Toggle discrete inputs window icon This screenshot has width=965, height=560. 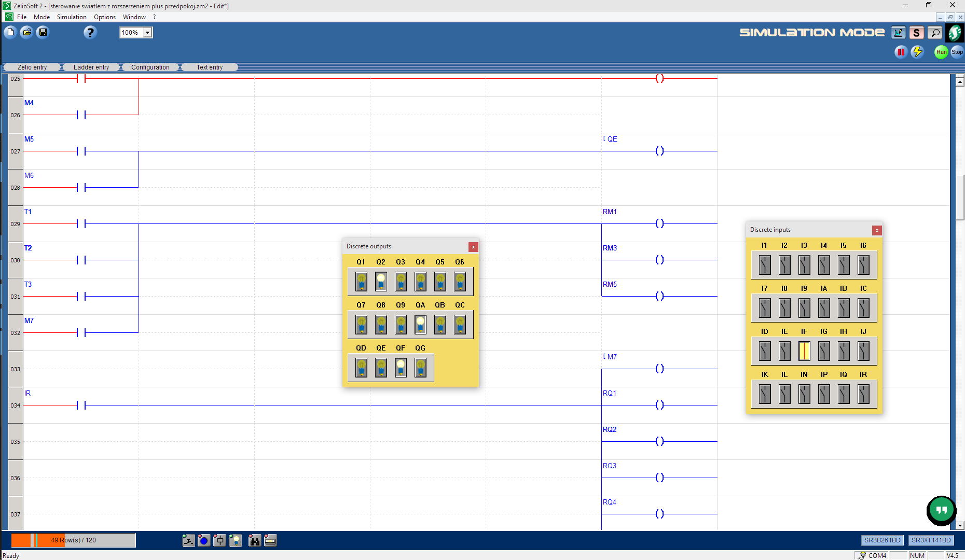188,541
